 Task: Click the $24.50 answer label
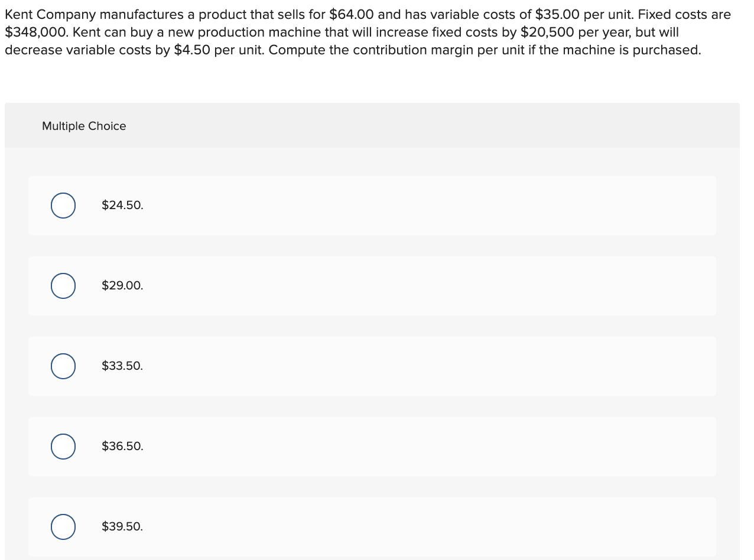click(x=122, y=205)
